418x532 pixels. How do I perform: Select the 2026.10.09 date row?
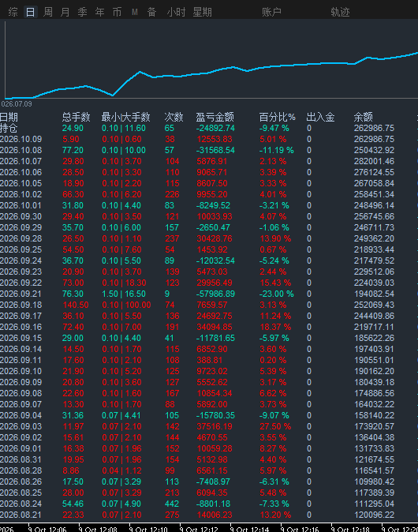tap(21, 140)
